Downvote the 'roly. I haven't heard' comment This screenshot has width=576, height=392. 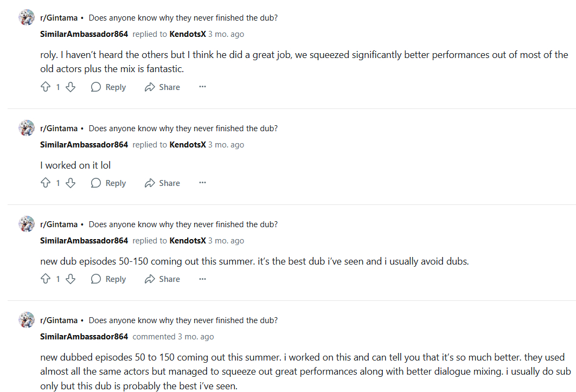coord(71,87)
